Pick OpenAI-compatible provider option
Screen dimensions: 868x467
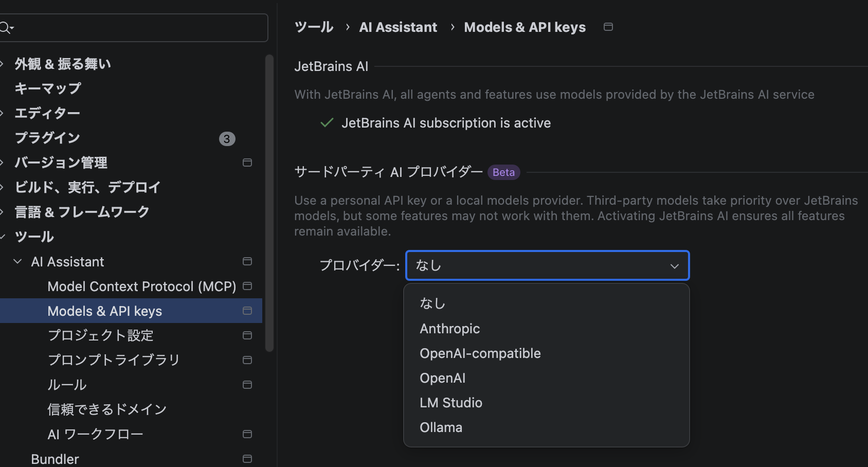pyautogui.click(x=480, y=353)
